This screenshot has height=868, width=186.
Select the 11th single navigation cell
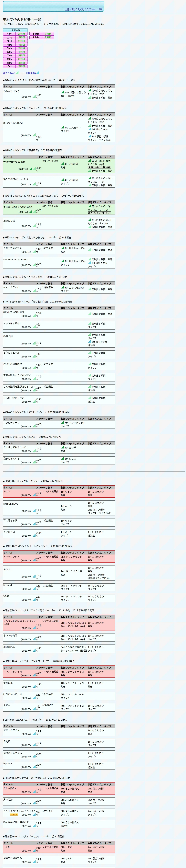pyautogui.click(x=35, y=34)
